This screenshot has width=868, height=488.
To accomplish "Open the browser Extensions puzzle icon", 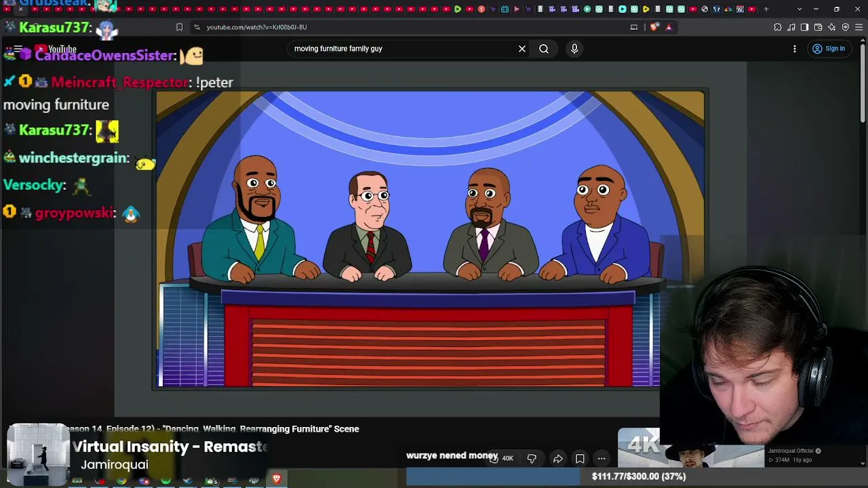I will pos(778,27).
